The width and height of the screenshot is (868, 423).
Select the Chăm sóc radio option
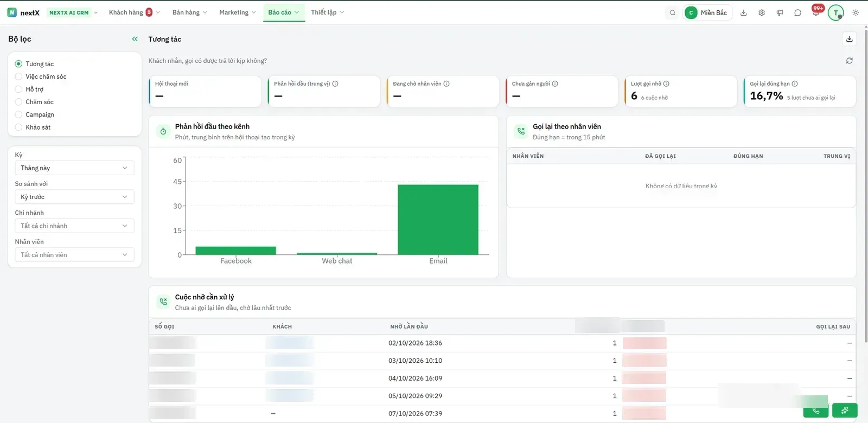point(18,102)
